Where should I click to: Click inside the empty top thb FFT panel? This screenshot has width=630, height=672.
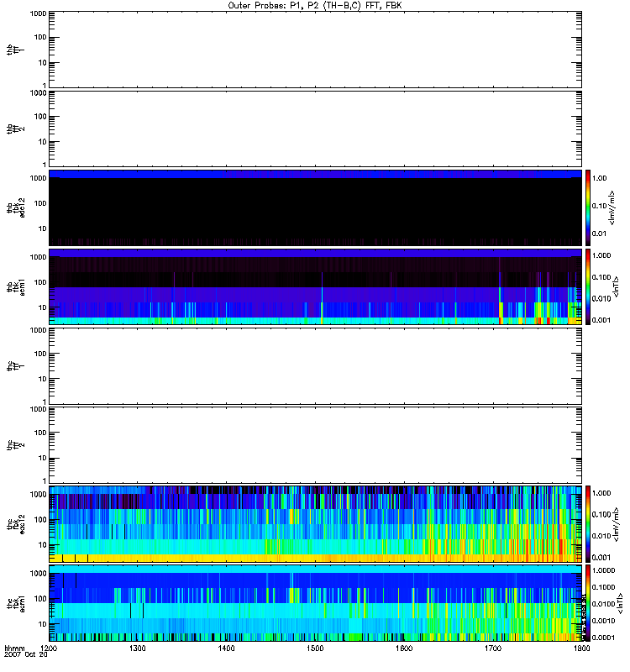(x=315, y=48)
